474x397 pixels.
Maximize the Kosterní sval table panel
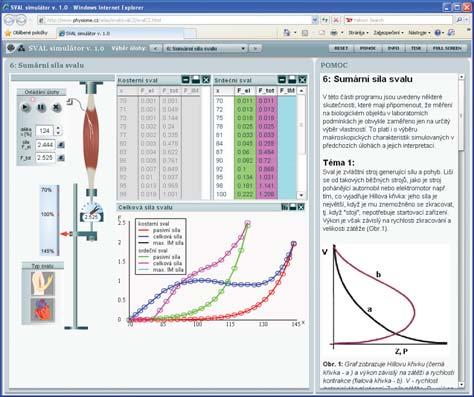(196, 80)
